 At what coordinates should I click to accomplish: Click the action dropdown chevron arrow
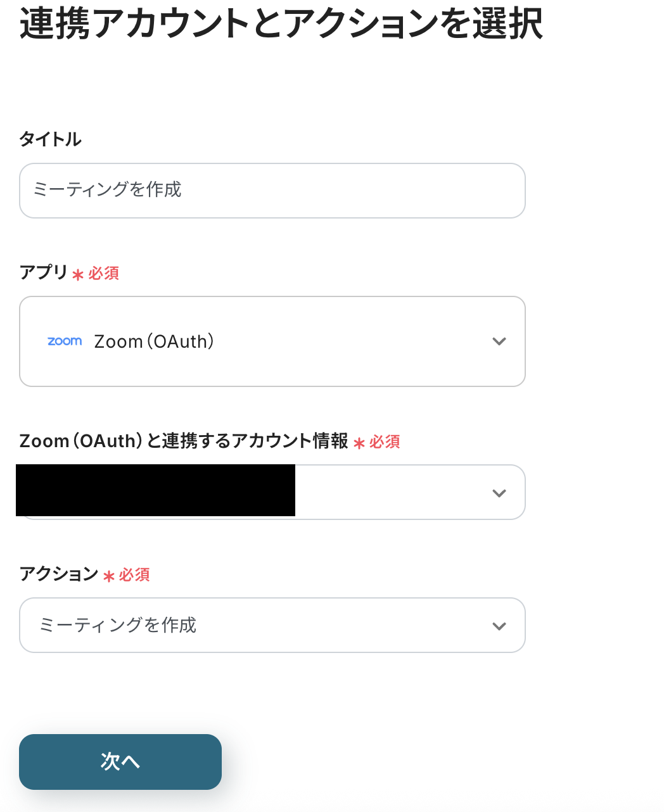[x=499, y=626]
